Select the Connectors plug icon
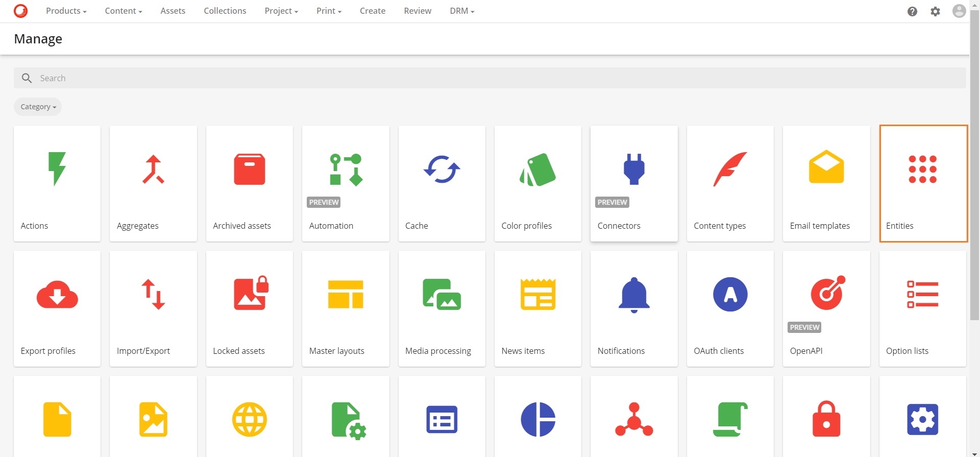The height and width of the screenshot is (457, 980). (x=634, y=169)
